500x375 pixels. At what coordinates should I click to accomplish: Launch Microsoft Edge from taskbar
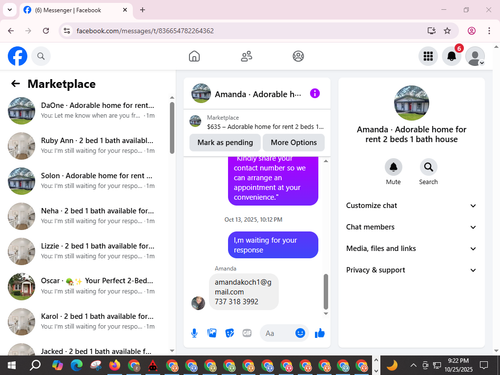click(x=77, y=365)
